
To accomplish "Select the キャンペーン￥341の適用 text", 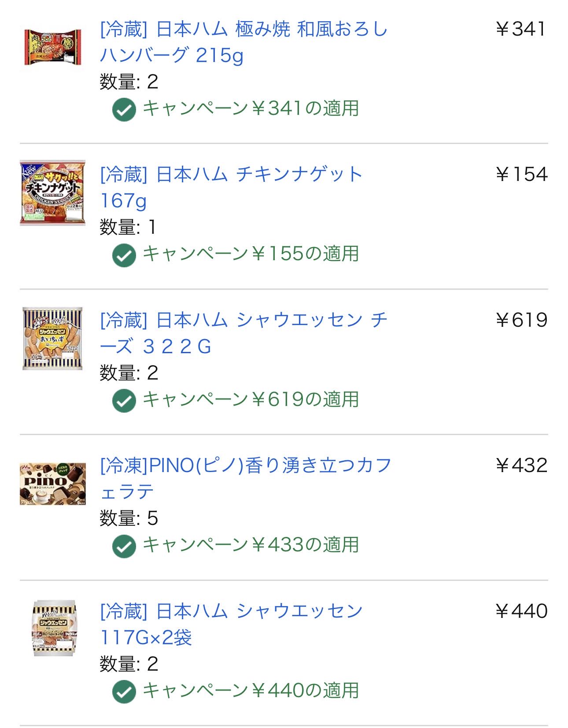I will pos(251,108).
